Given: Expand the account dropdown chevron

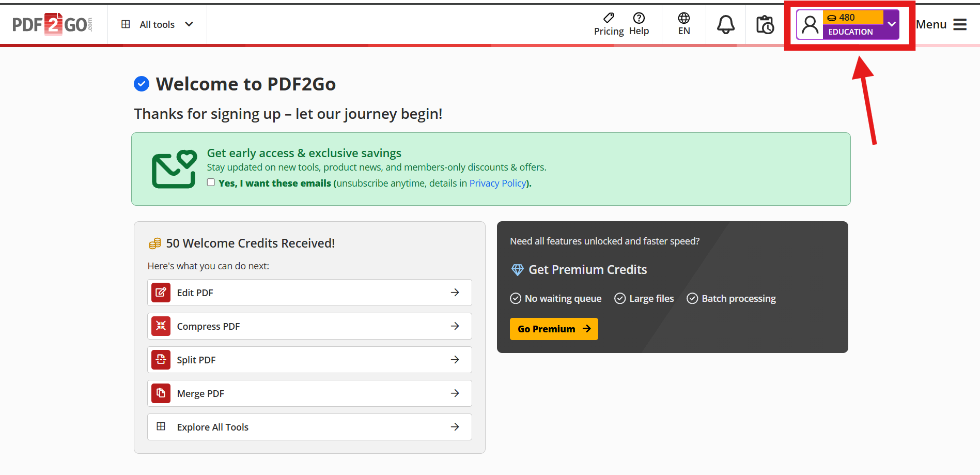Looking at the screenshot, I should tap(891, 24).
